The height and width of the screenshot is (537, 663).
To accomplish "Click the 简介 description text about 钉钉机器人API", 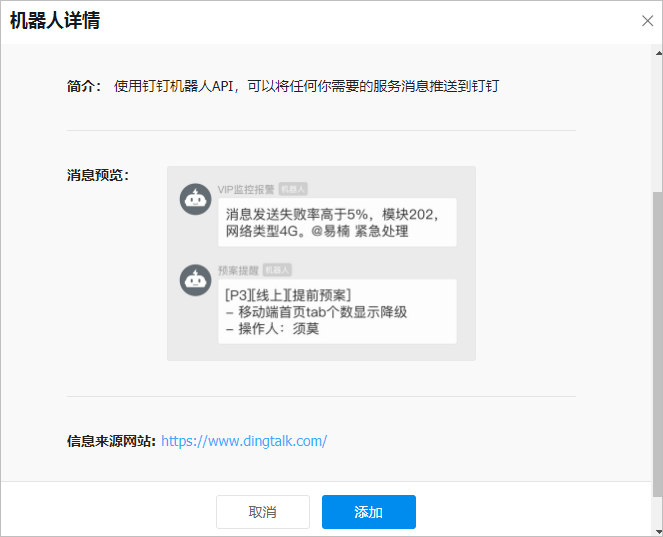I will point(307,86).
